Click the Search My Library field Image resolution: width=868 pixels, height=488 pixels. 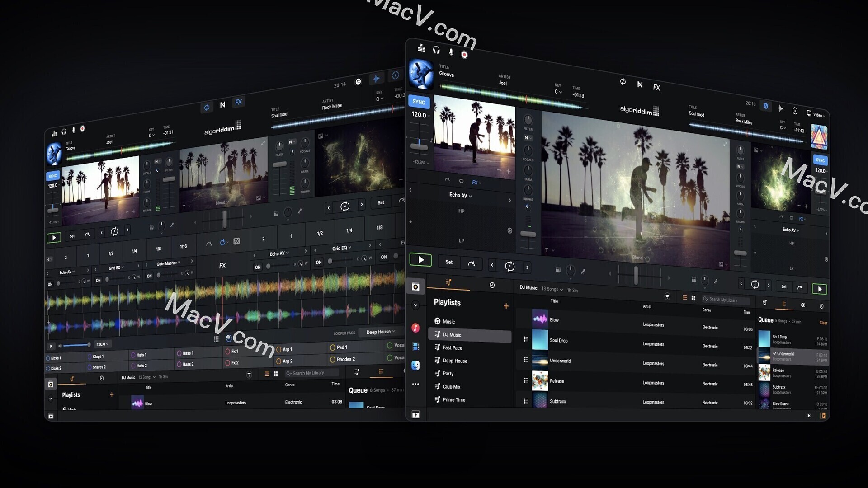click(726, 300)
